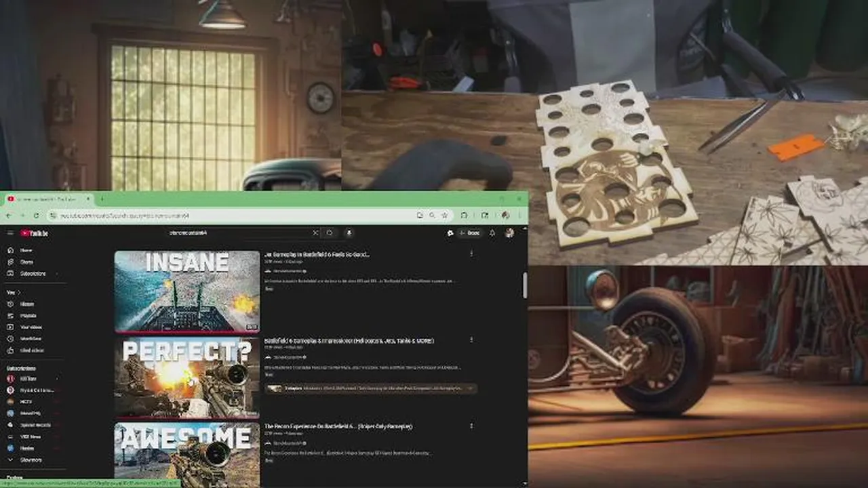This screenshot has height=488, width=868.
Task: Open Home in YouTube sidebar
Action: click(26, 250)
